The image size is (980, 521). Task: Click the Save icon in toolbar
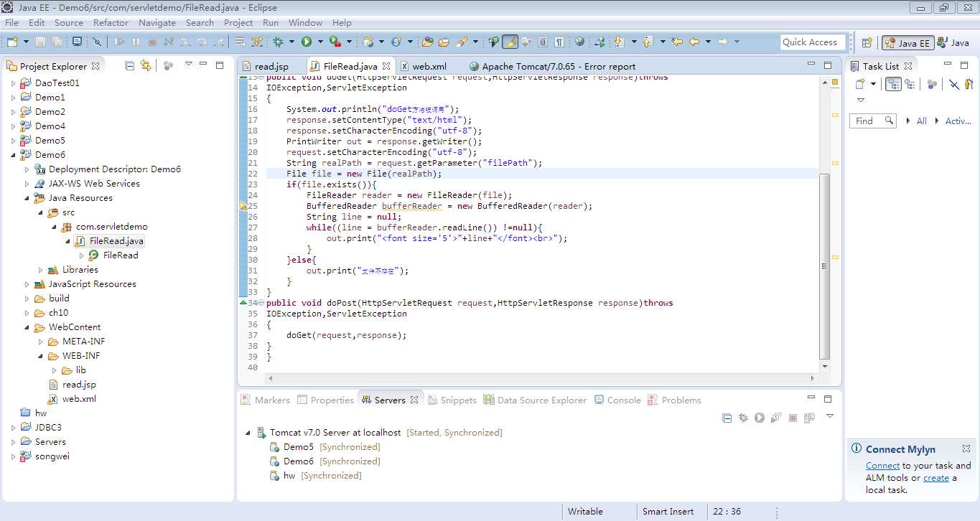[39, 42]
